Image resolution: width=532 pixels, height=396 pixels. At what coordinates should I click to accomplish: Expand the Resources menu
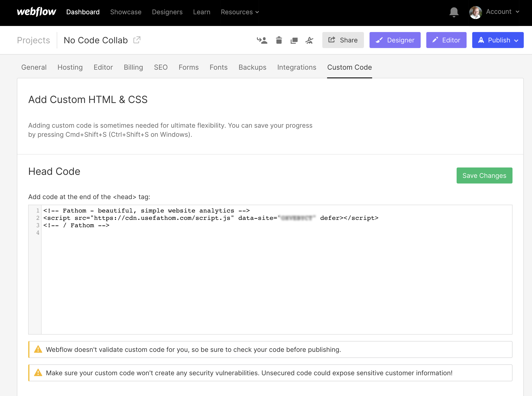[x=240, y=12]
